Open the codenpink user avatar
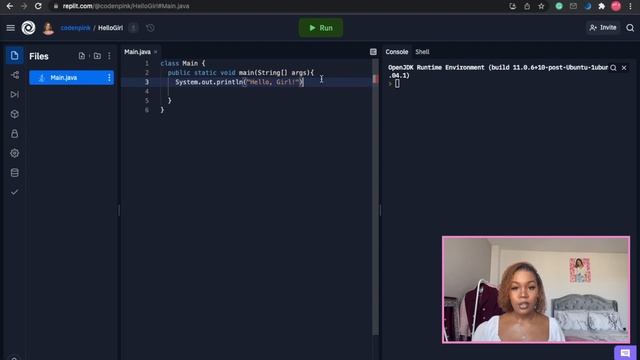 click(x=48, y=28)
